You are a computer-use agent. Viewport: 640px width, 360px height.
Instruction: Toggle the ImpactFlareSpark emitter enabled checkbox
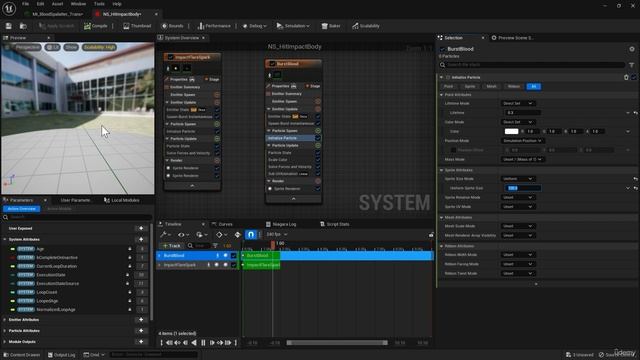pos(171,57)
